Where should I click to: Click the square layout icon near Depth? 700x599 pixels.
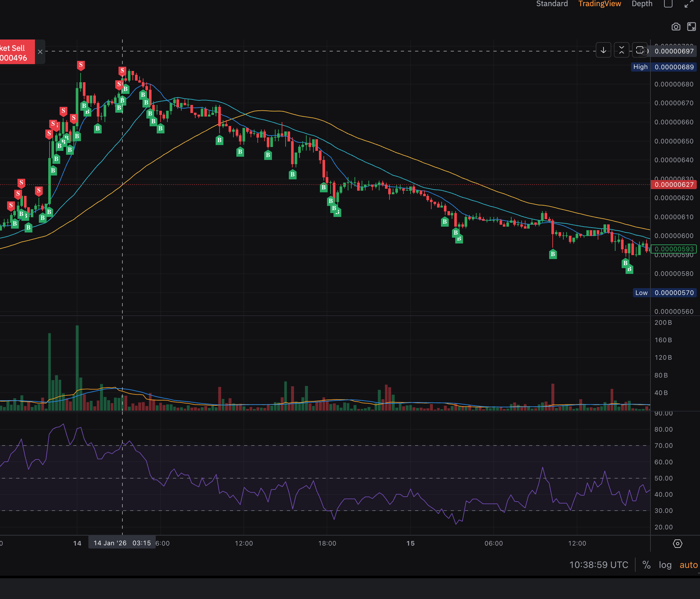pyautogui.click(x=668, y=4)
